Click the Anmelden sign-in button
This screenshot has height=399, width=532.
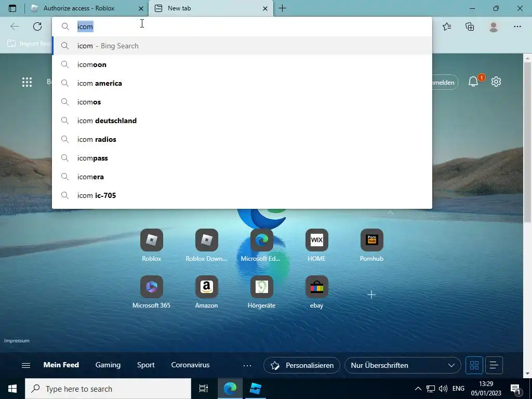[445, 83]
